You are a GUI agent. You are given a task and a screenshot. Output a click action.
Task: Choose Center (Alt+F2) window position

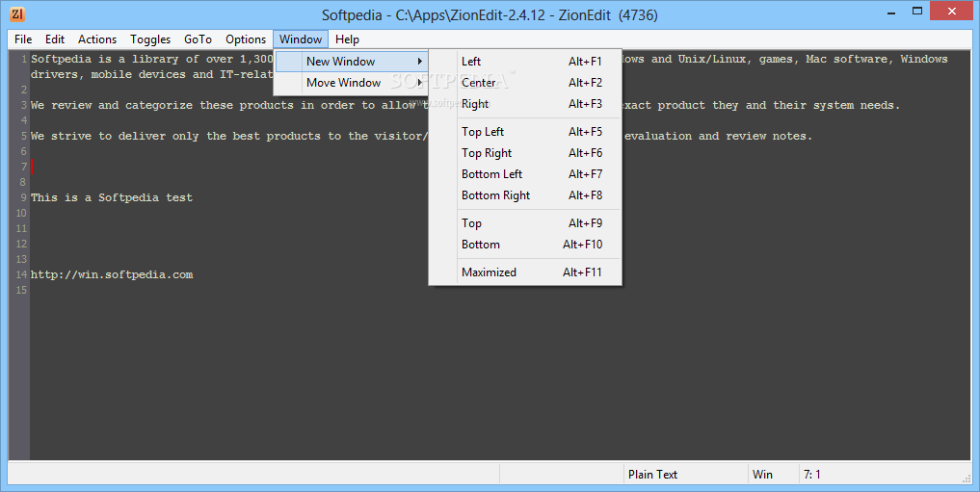(x=525, y=83)
